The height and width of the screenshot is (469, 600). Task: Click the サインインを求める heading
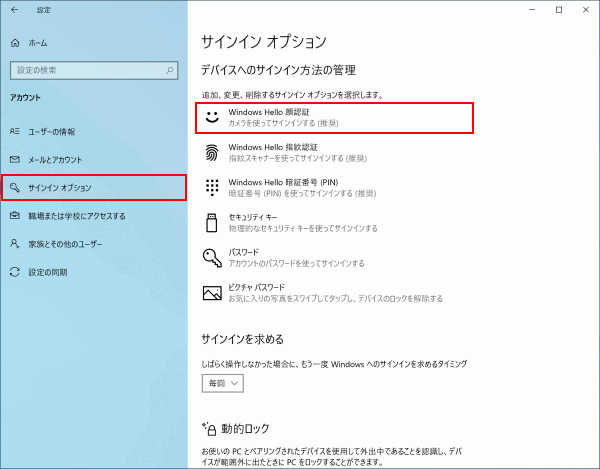pos(243,339)
